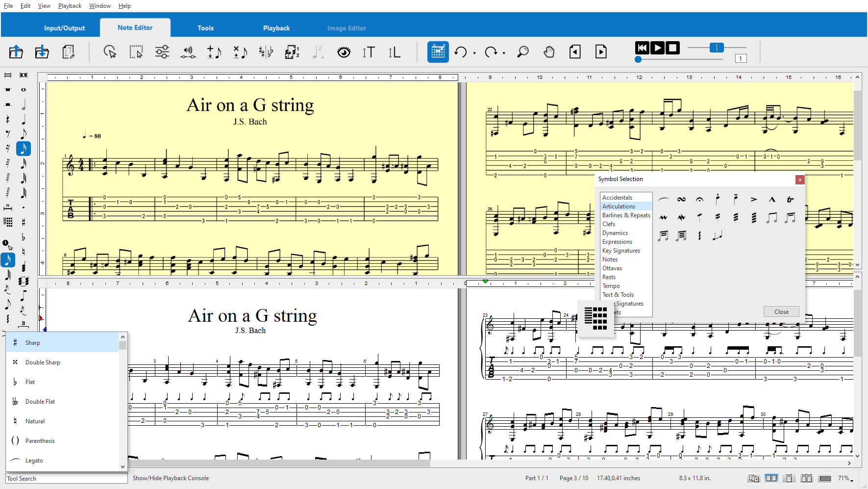Image resolution: width=868 pixels, height=489 pixels.
Task: Select the quarter note in left palette
Action: pos(24,119)
